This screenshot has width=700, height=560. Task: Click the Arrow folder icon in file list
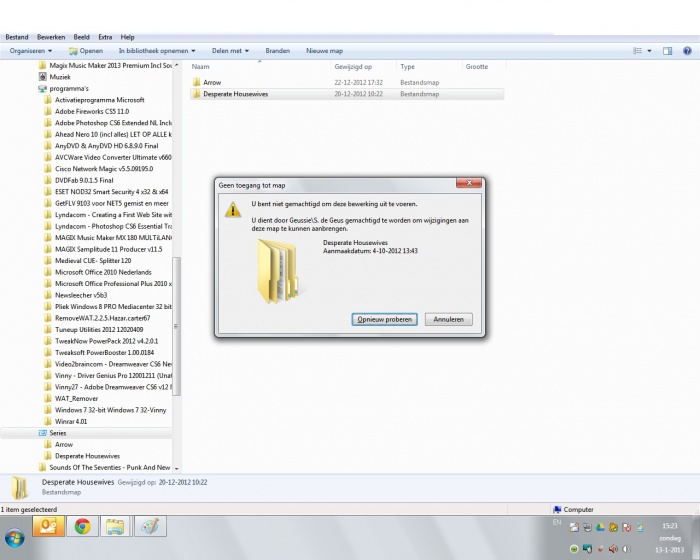[196, 82]
